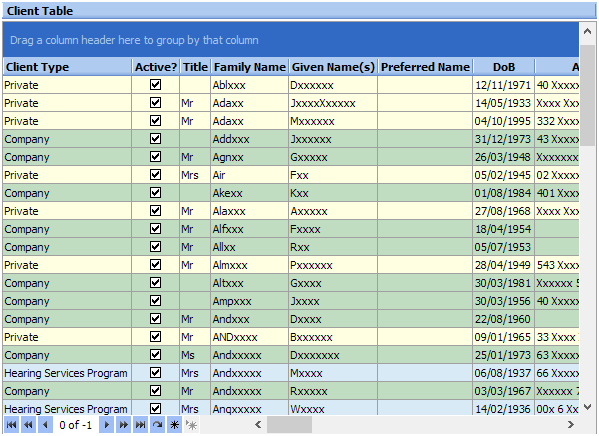This screenshot has width=599, height=436.
Task: Click the Client Table panel title
Action: coord(40,11)
